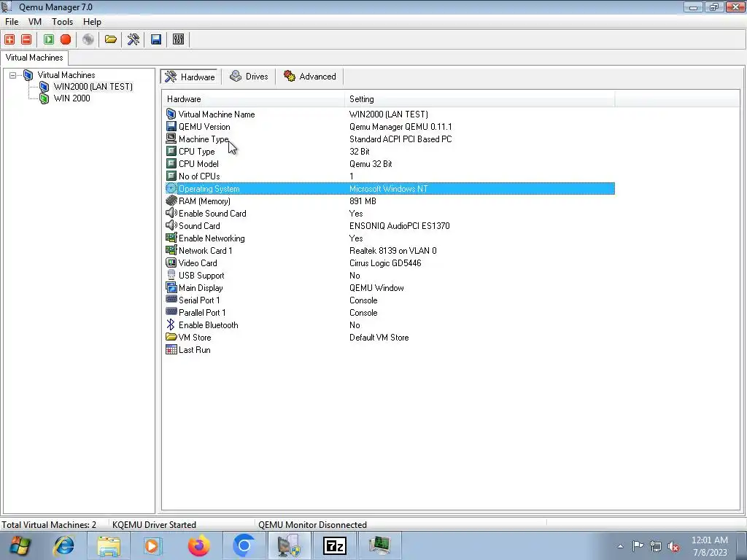This screenshot has width=747, height=560.
Task: Select the No of CPUs row
Action: tap(390, 176)
